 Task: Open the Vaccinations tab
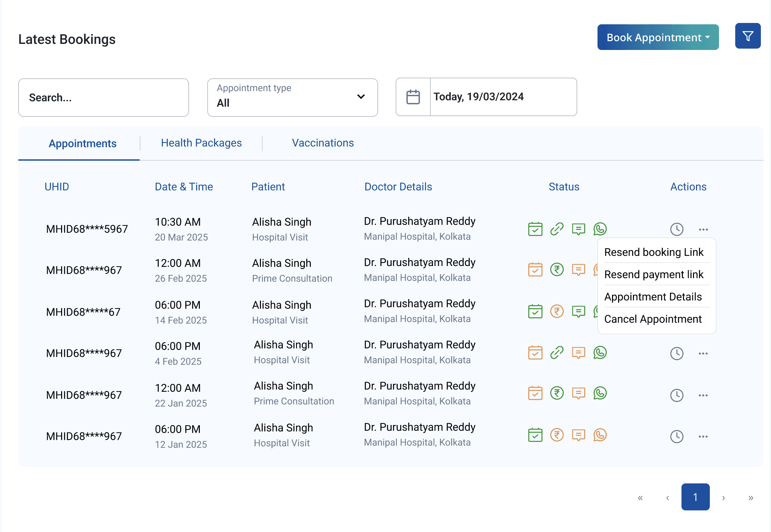coord(323,143)
